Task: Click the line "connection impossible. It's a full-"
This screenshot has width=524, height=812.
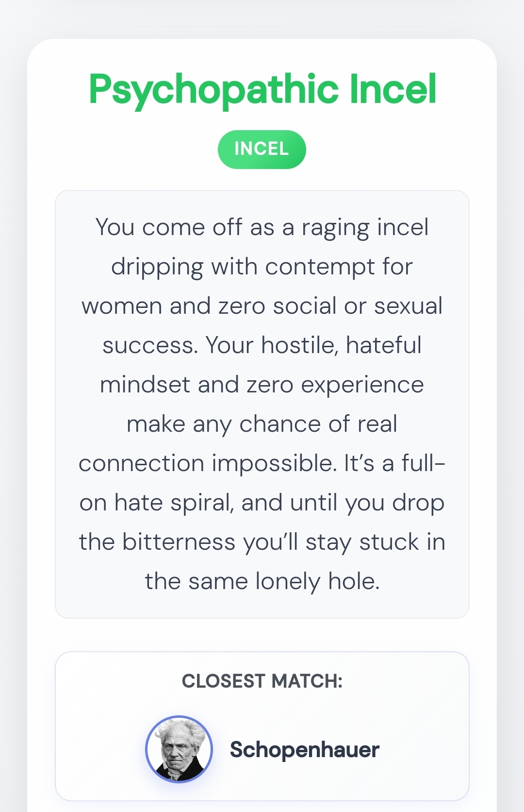Action: click(262, 463)
